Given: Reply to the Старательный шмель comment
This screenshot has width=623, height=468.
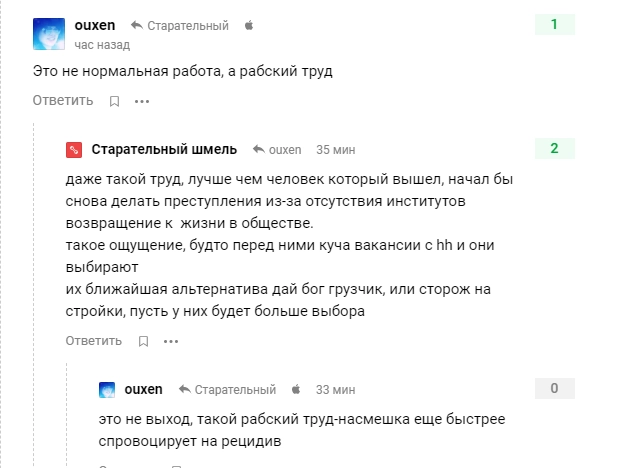Looking at the screenshot, I should 96,341.
